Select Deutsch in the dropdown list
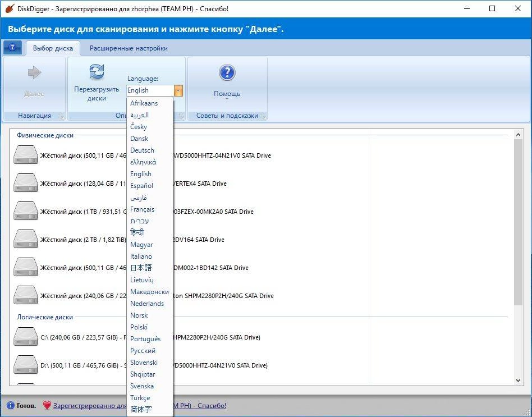This screenshot has width=532, height=417. 150,150
